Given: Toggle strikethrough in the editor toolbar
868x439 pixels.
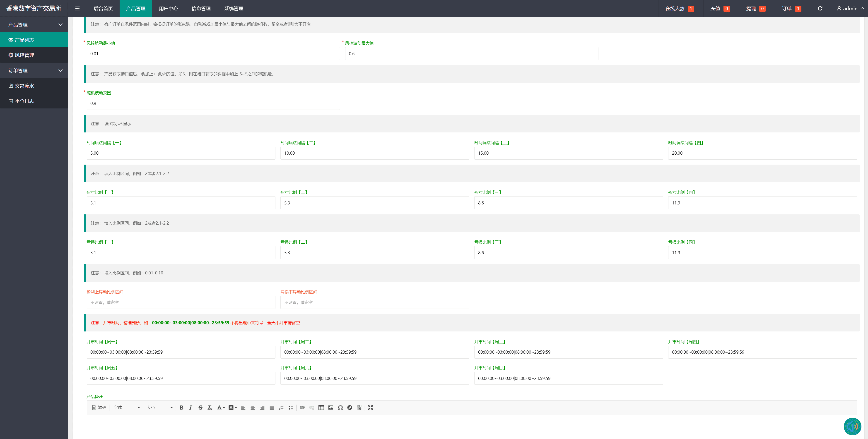Looking at the screenshot, I should tap(200, 407).
